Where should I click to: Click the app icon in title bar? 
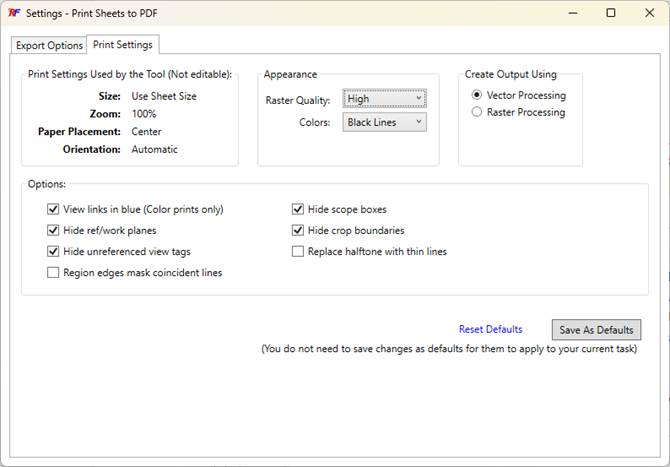(15, 13)
